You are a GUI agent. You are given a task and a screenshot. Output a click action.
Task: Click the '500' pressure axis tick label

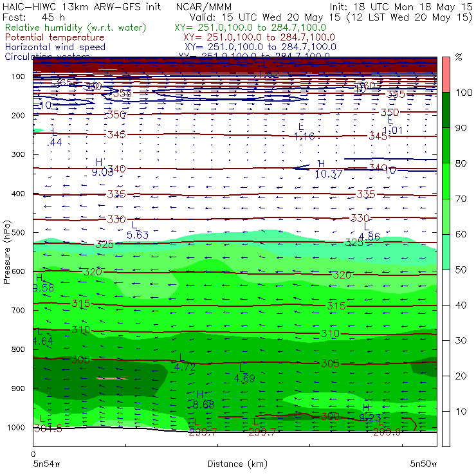coord(18,233)
